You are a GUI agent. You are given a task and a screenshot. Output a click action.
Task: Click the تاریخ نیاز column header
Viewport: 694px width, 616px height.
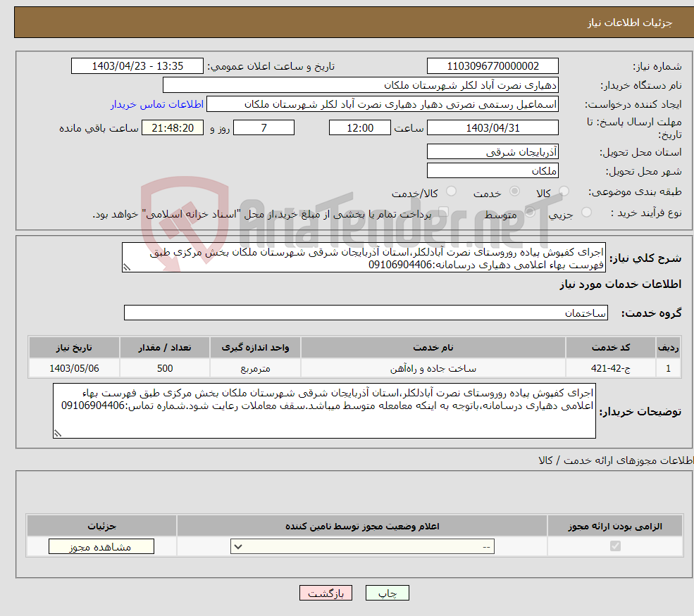click(x=74, y=348)
